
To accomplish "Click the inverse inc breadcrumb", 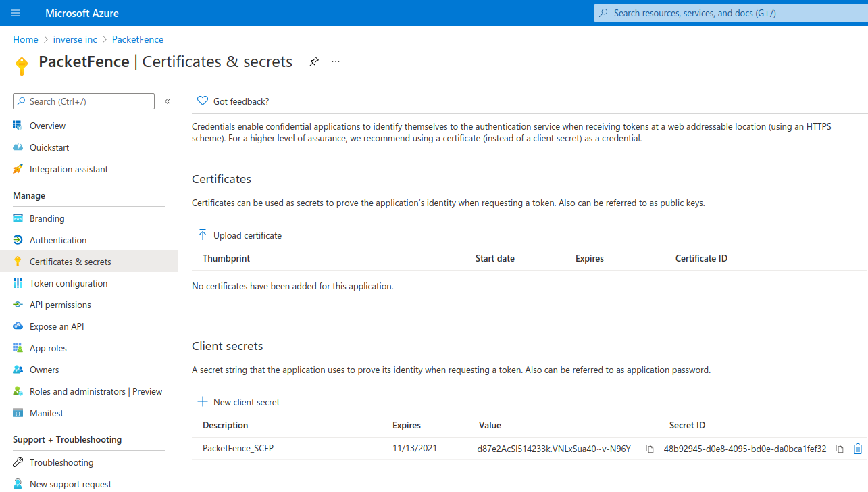I will (75, 39).
